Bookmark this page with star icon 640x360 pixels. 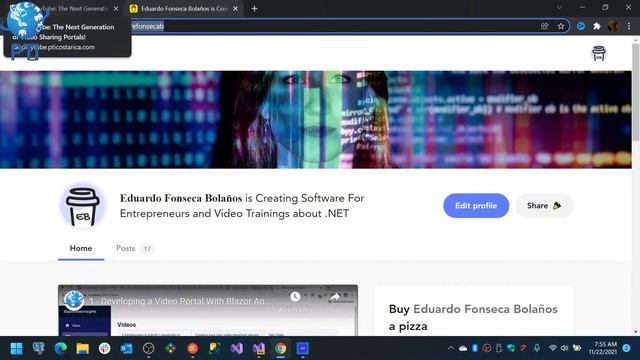coord(561,26)
